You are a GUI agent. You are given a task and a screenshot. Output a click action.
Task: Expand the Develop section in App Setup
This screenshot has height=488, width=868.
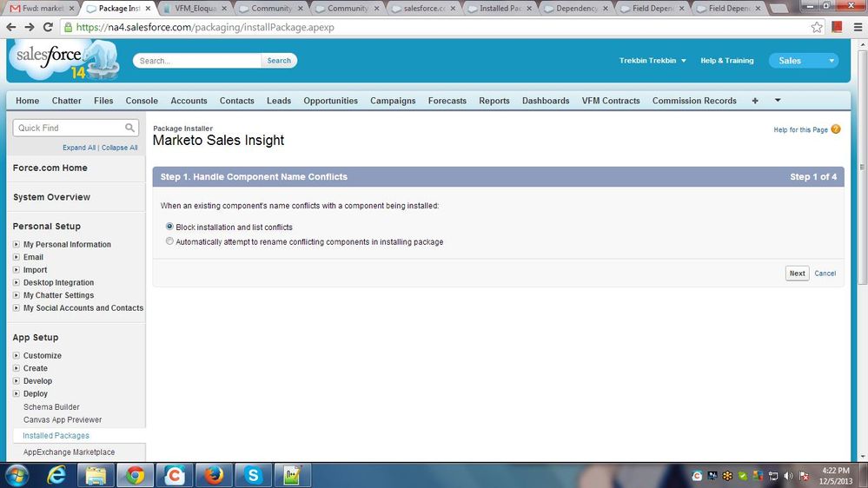tap(17, 380)
